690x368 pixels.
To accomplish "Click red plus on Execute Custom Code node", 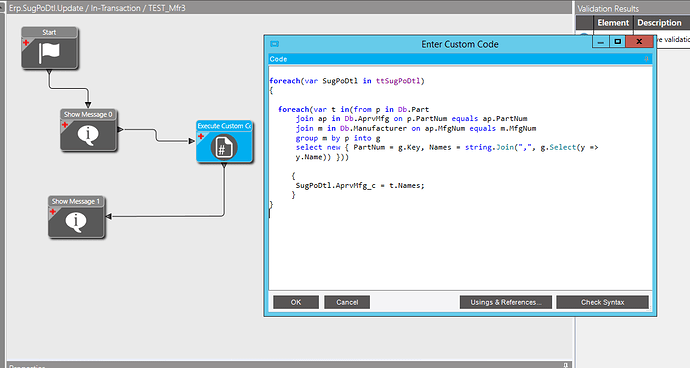I will 201,136.
